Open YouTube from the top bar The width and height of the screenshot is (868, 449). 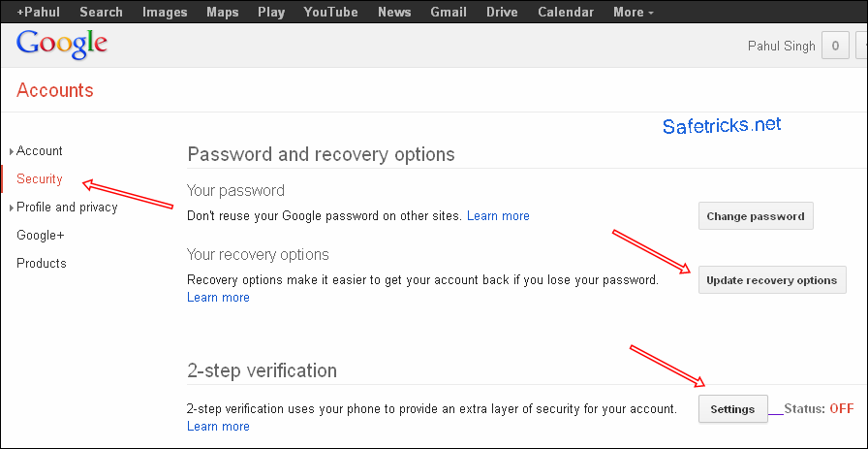tap(330, 12)
